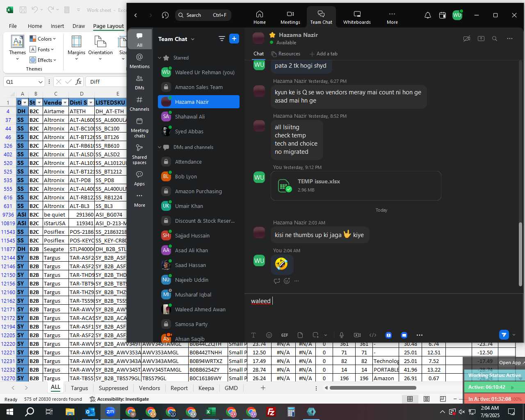This screenshot has height=420, width=525.
Task: Click the blue new chat plus button
Action: (234, 39)
